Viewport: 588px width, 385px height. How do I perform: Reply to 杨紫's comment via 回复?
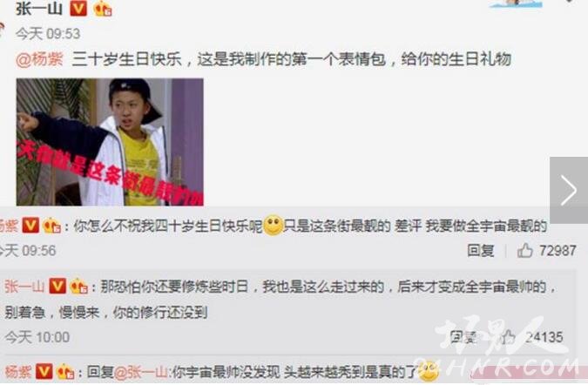(481, 250)
